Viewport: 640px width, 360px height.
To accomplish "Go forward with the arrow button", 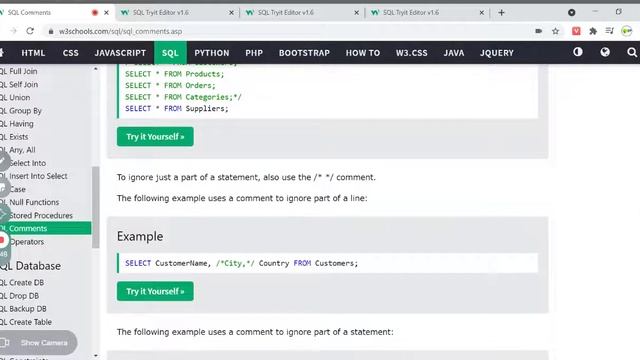I will point(13,31).
